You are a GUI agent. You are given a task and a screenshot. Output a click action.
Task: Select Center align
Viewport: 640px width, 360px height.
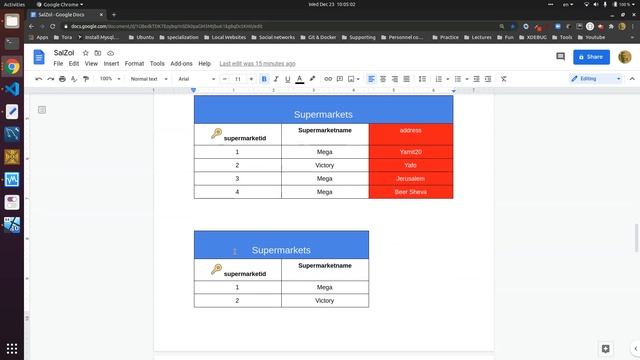[383, 79]
